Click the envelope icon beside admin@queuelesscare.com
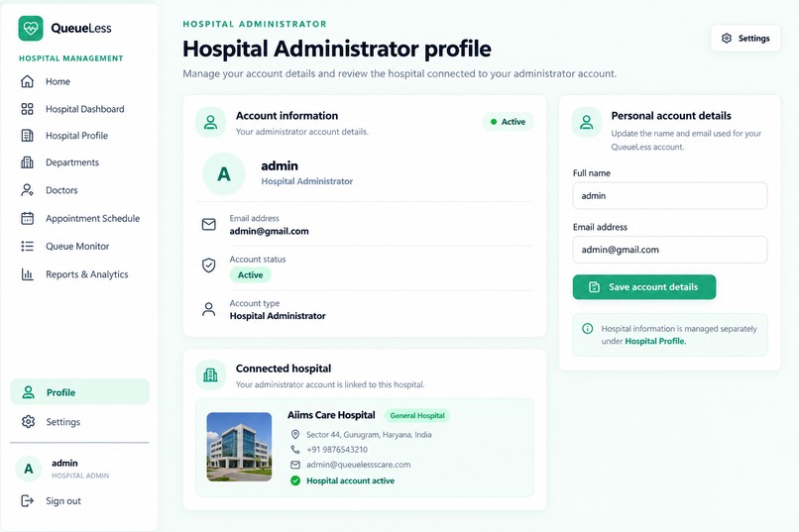Screen dimensions: 799x532 (295, 465)
